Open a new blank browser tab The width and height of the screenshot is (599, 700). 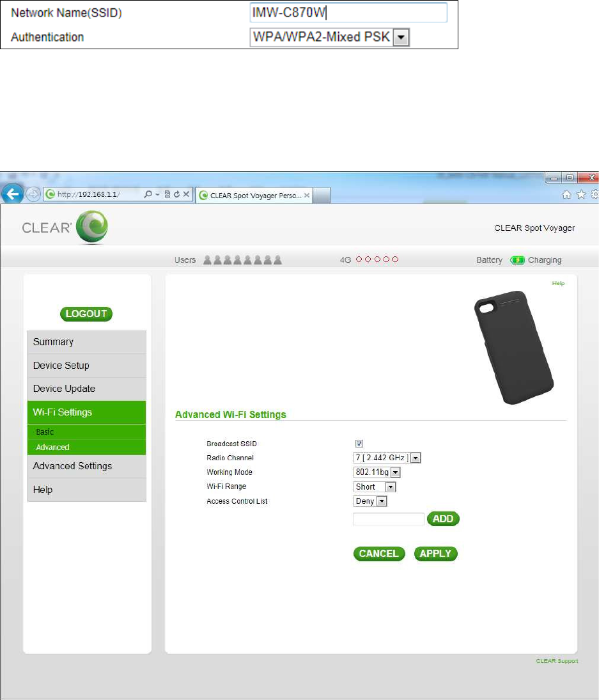click(322, 196)
